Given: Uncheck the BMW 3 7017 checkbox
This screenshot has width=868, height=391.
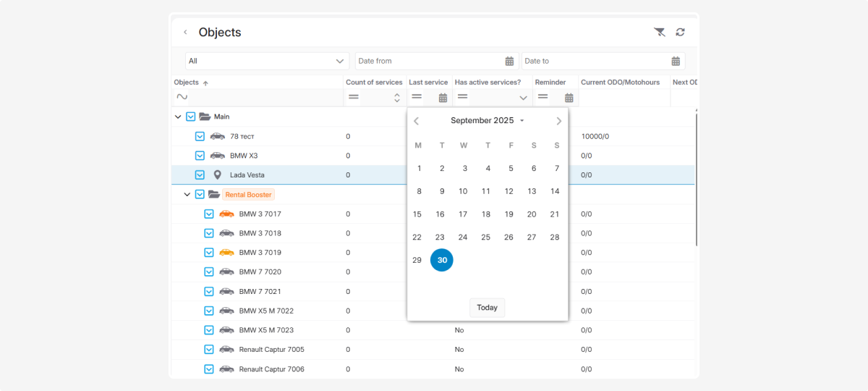Looking at the screenshot, I should 209,214.
